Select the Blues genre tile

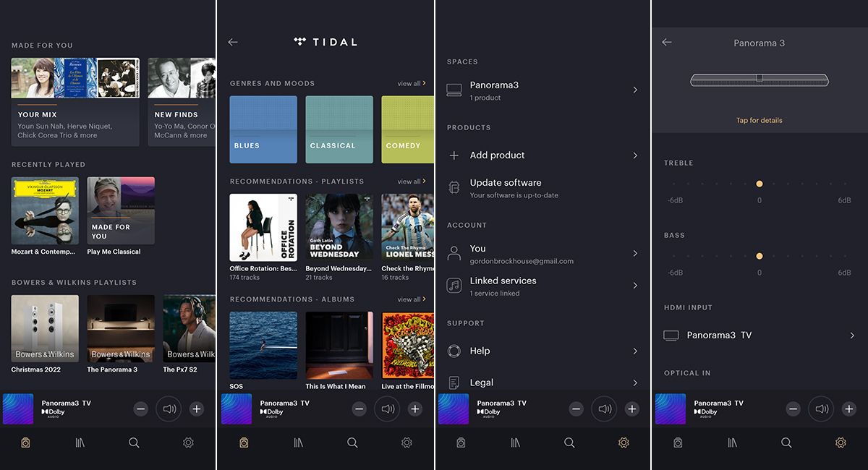[263, 129]
